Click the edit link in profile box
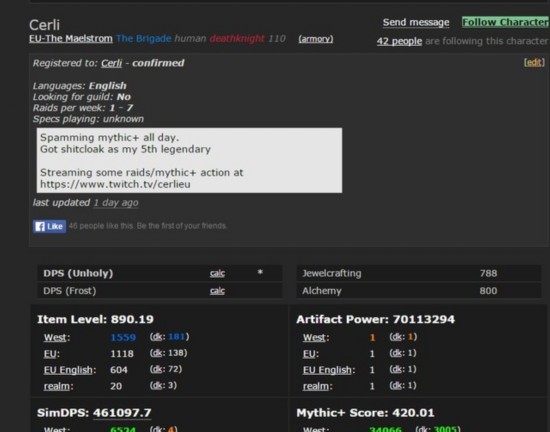550x432 pixels. 534,62
